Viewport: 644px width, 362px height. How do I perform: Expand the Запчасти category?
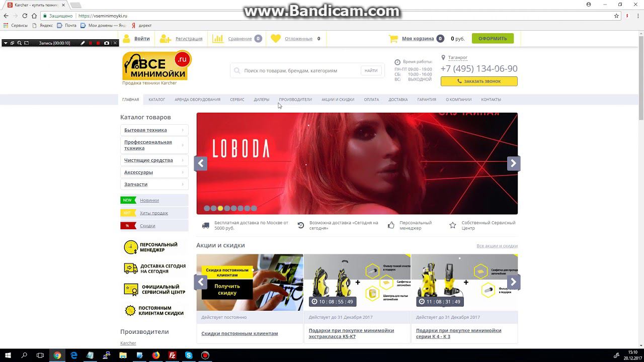[154, 185]
